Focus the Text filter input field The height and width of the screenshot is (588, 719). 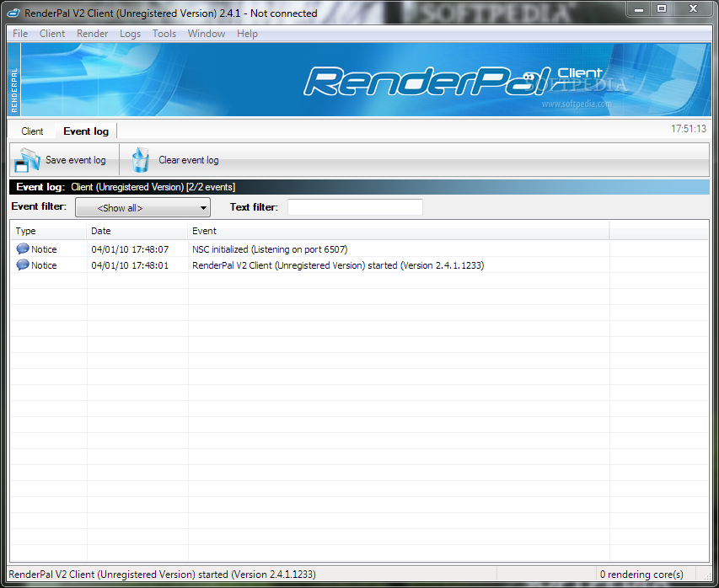pyautogui.click(x=355, y=207)
